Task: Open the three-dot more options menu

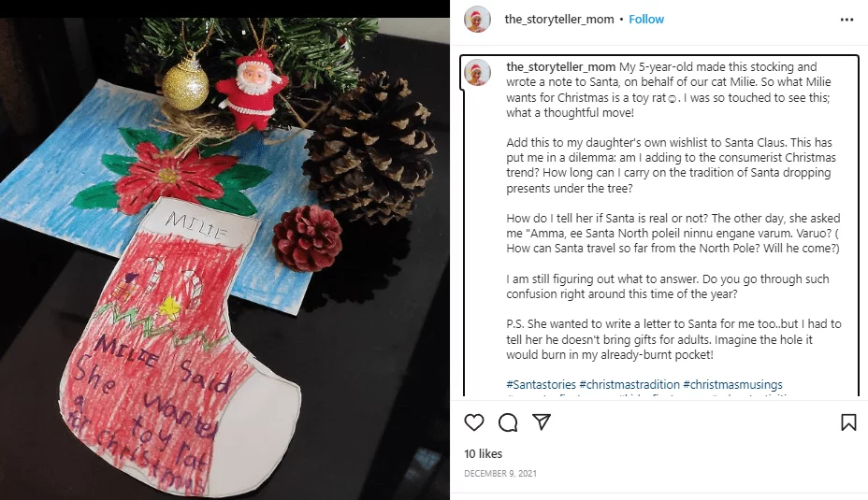Action: [x=847, y=20]
